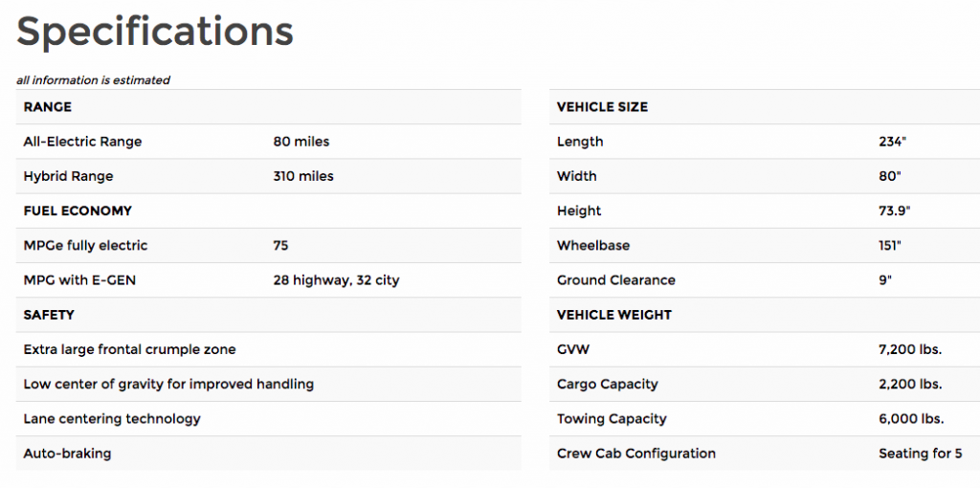Click the Seating for 5 value
This screenshot has height=488, width=980.
[921, 453]
